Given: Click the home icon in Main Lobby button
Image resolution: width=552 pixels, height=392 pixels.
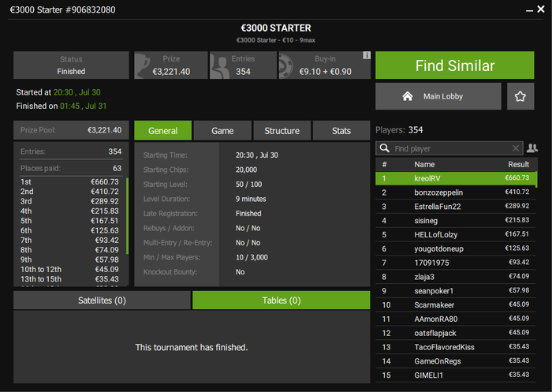Looking at the screenshot, I should tap(408, 96).
